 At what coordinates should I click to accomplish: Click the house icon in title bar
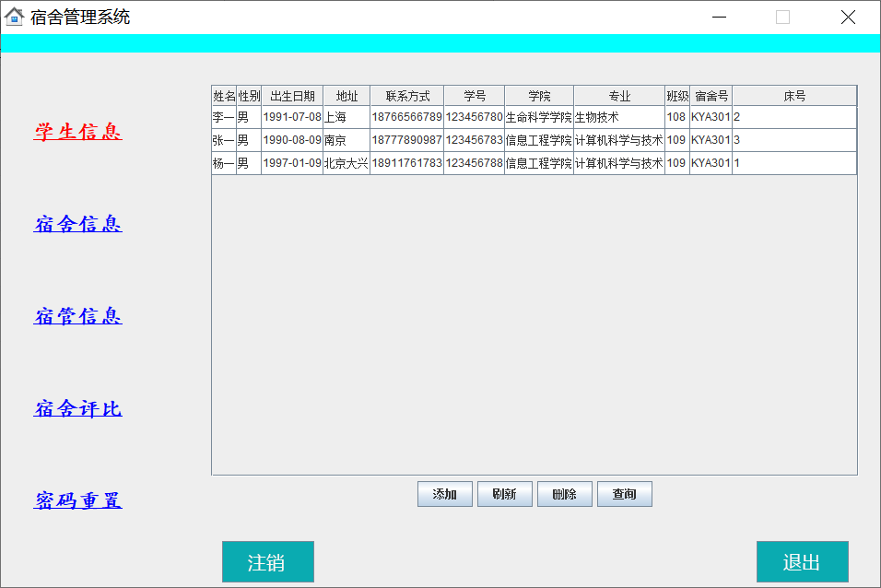(x=14, y=17)
